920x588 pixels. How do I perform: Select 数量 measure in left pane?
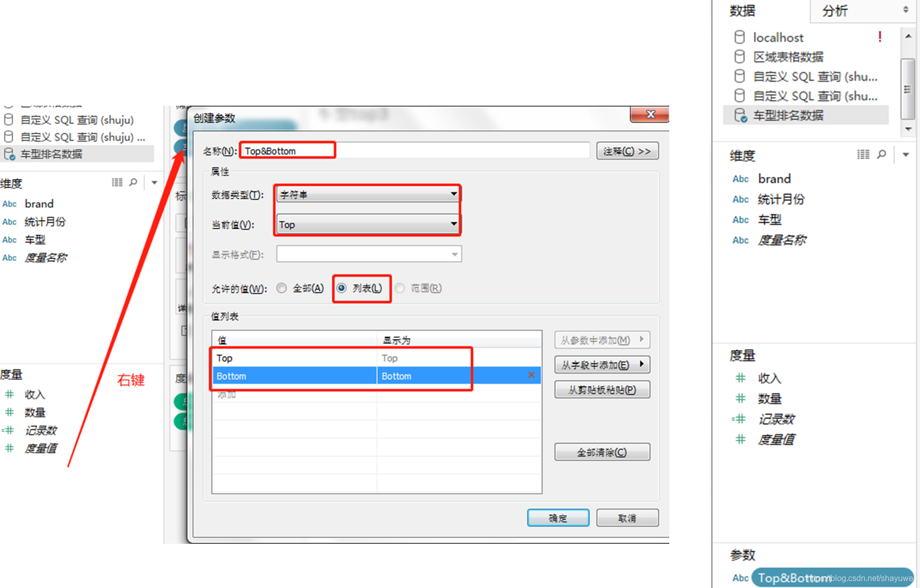(x=35, y=412)
